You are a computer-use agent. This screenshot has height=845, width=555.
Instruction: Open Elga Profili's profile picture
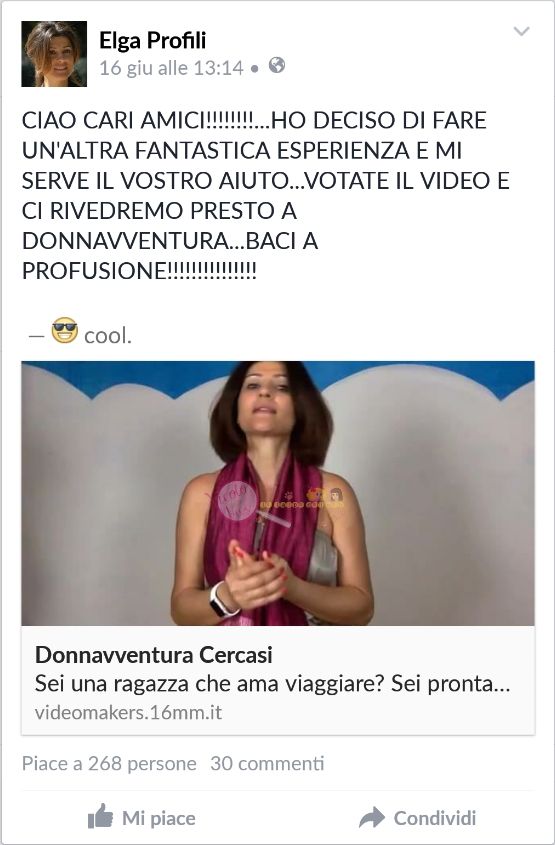click(54, 54)
